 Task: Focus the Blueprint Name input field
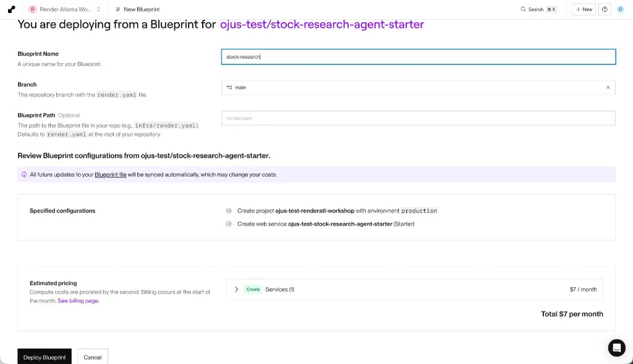pyautogui.click(x=418, y=57)
